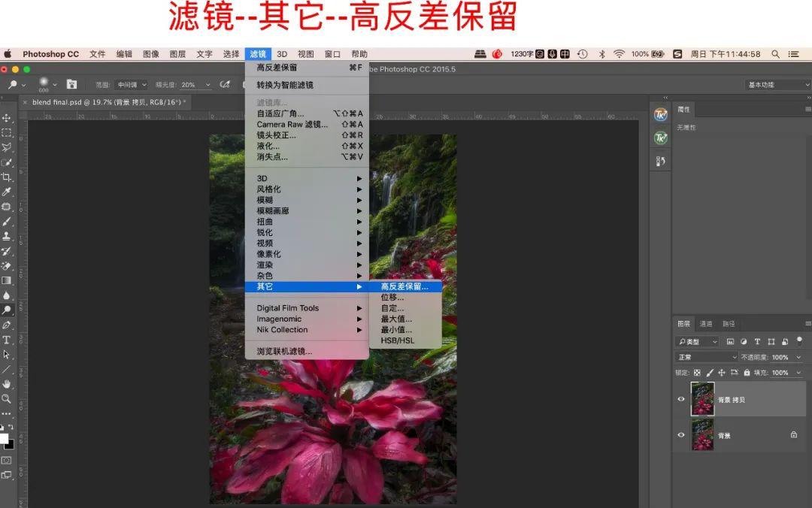Choose 位移... in the submenu
The height and width of the screenshot is (508, 812).
pos(405,298)
